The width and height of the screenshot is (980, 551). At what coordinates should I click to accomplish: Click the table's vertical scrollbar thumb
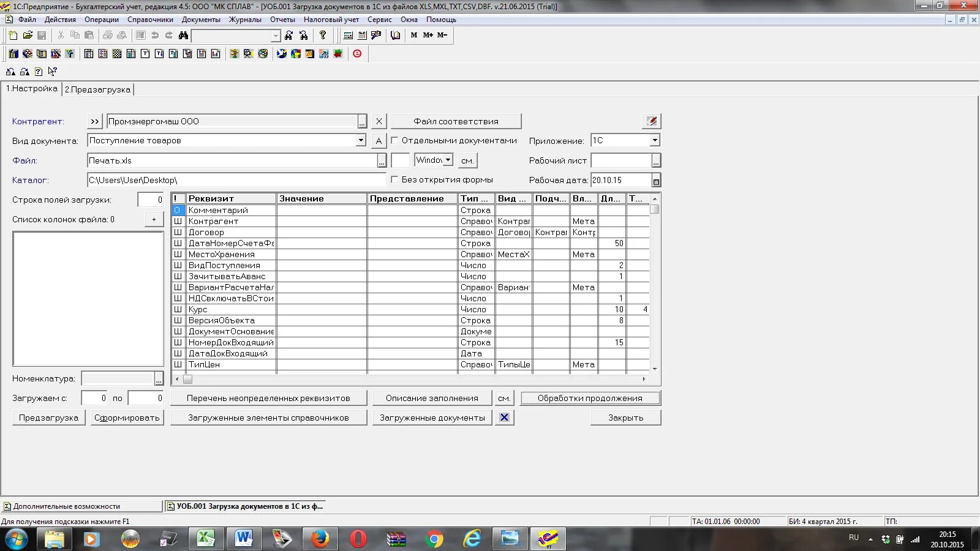[x=655, y=209]
